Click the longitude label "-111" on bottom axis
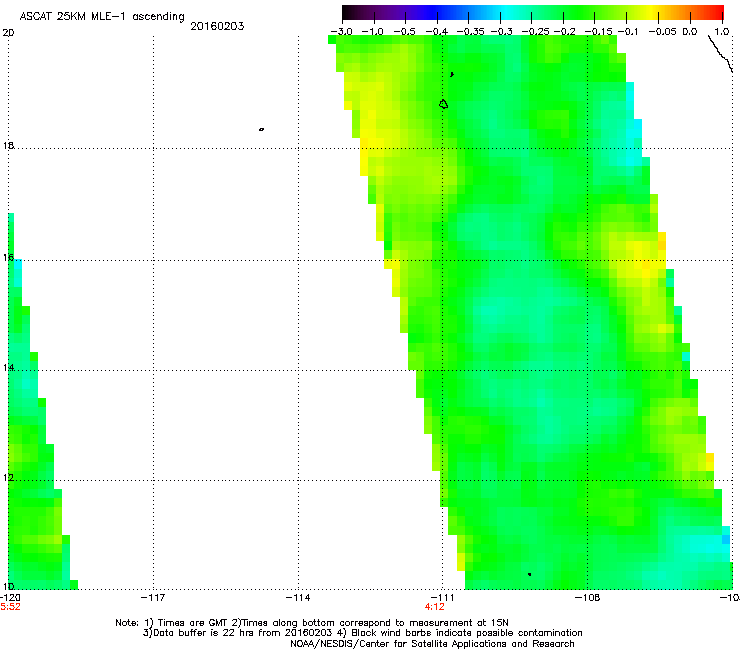This screenshot has width=740, height=650. pyautogui.click(x=442, y=598)
